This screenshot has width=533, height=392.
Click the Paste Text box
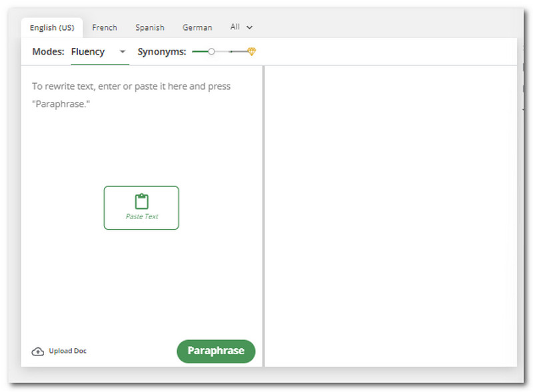(141, 208)
